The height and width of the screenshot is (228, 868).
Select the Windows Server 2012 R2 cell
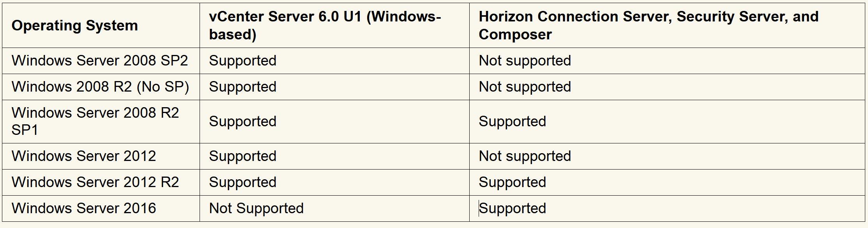[95, 182]
